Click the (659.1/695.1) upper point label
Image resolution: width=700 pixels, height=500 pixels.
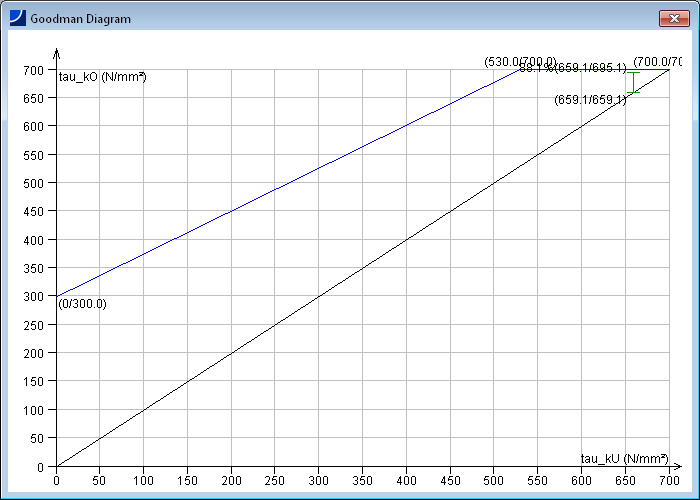pos(590,68)
